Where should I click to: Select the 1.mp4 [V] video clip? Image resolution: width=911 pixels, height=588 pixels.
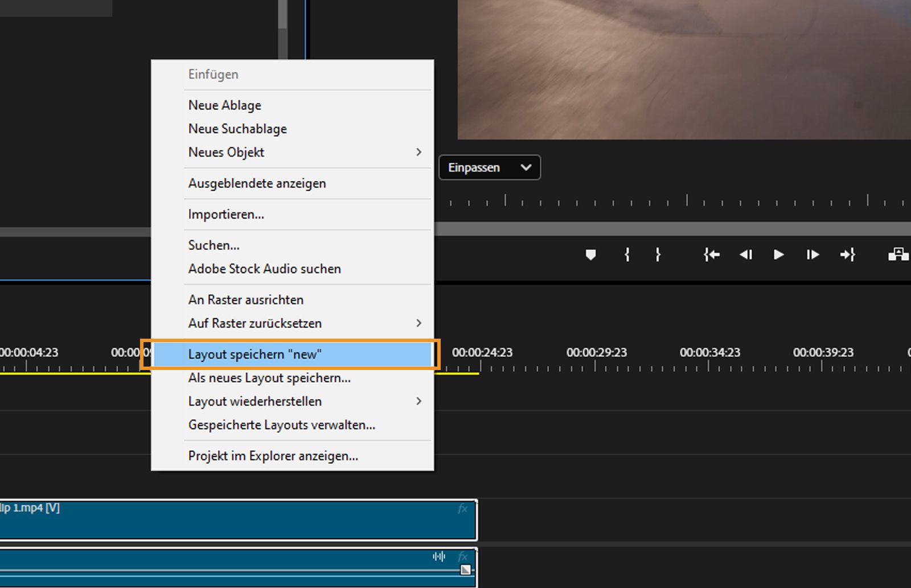pos(238,520)
